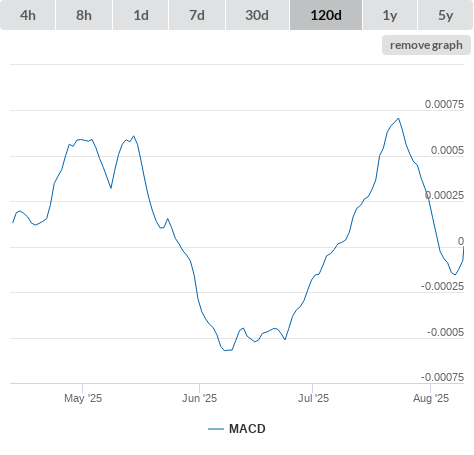The image size is (474, 455).
Task: Click the Jun '25 axis label
Action: (199, 398)
